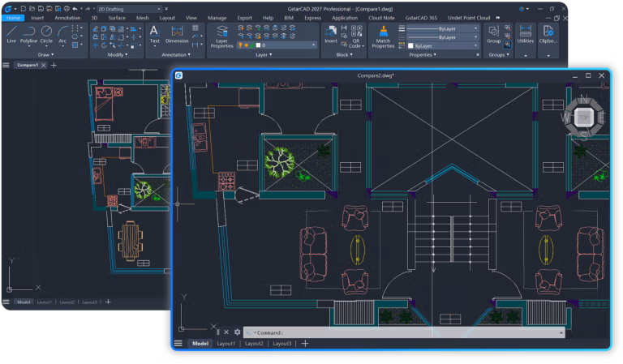Open the Annotation ribbon tab
623x364 pixels.
click(x=67, y=18)
